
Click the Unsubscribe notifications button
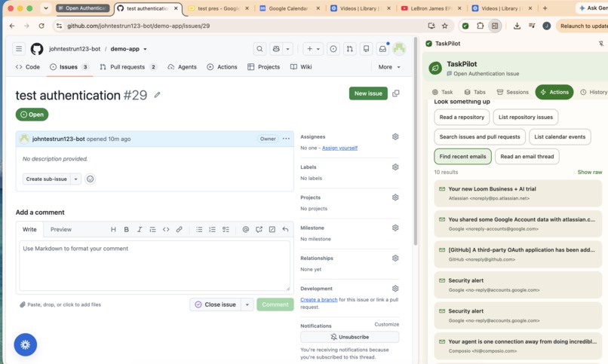click(x=349, y=337)
